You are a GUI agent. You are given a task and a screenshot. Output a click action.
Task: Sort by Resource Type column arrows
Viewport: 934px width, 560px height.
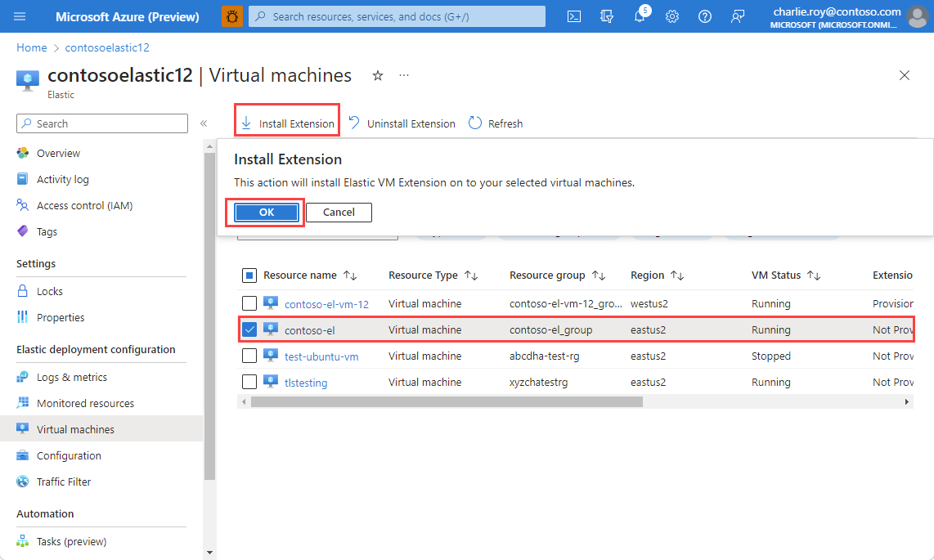[x=471, y=276]
